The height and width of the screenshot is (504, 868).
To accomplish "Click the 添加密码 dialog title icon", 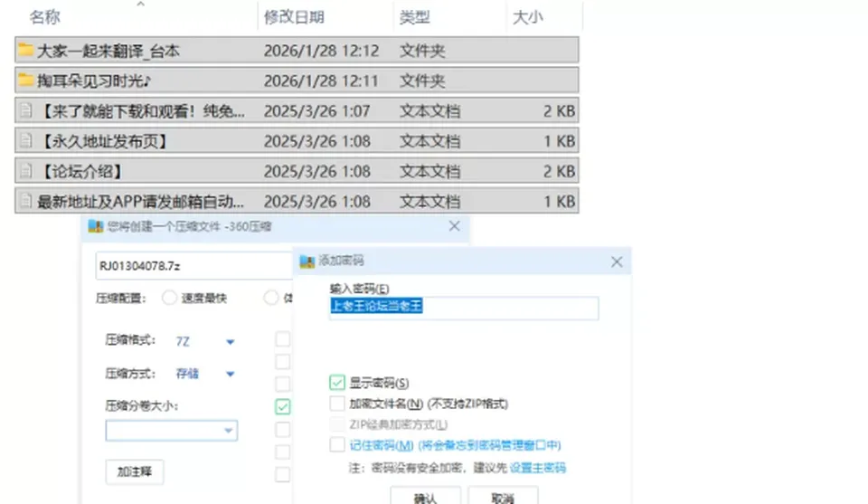I will click(x=307, y=261).
